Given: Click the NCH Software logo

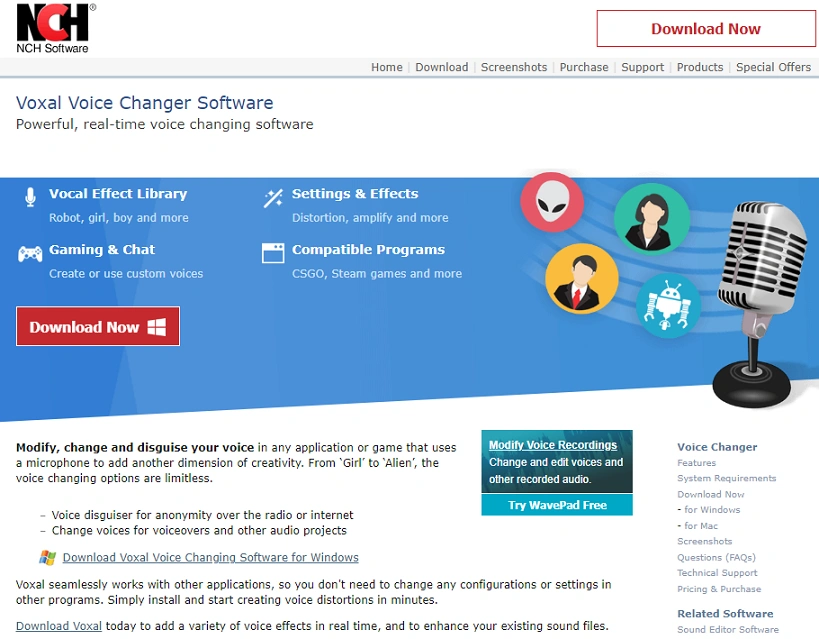Looking at the screenshot, I should [x=55, y=28].
